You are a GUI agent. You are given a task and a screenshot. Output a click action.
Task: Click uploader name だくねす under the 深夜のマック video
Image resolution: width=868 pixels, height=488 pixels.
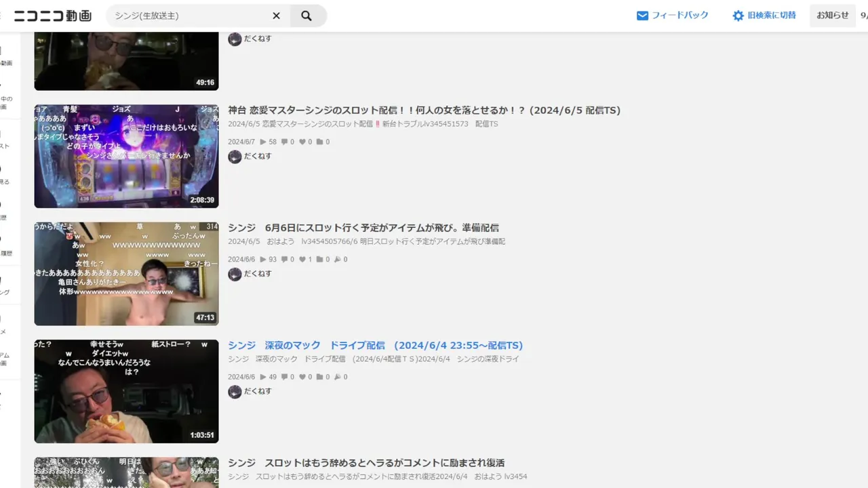(258, 391)
